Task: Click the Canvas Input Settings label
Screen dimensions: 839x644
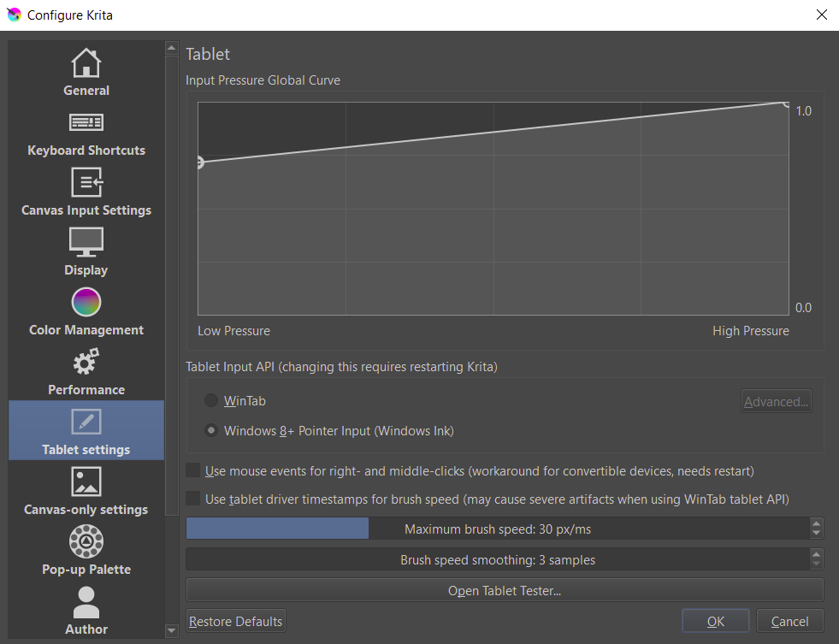Action: [x=86, y=210]
